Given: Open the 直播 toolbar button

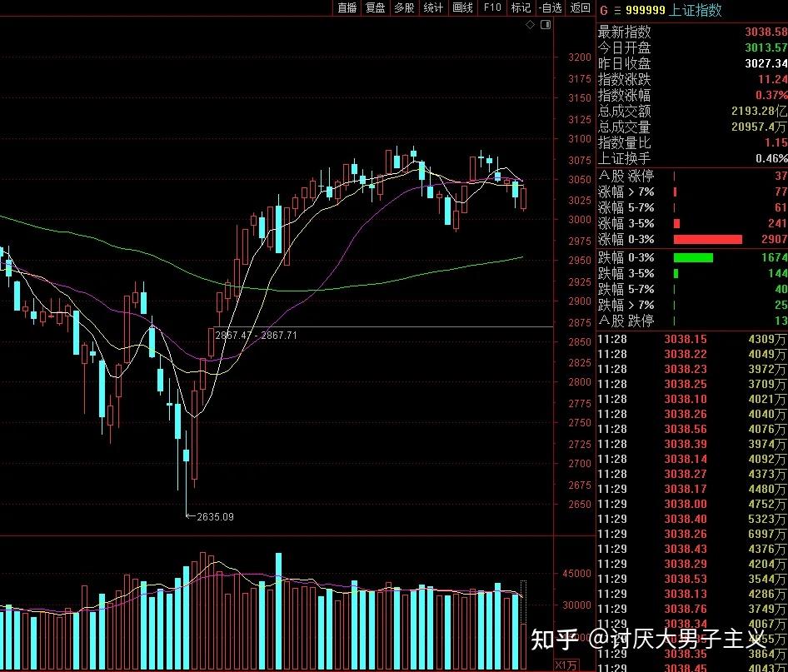Looking at the screenshot, I should coord(347,7).
